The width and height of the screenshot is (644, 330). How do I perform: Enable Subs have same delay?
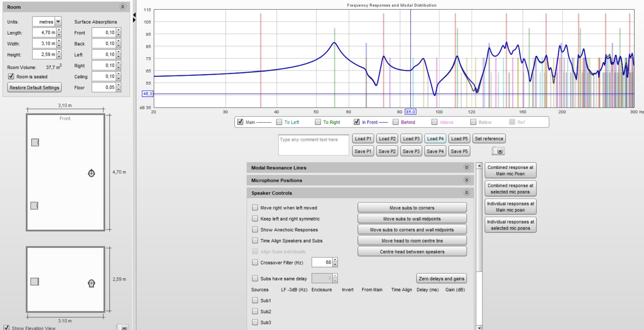click(255, 278)
